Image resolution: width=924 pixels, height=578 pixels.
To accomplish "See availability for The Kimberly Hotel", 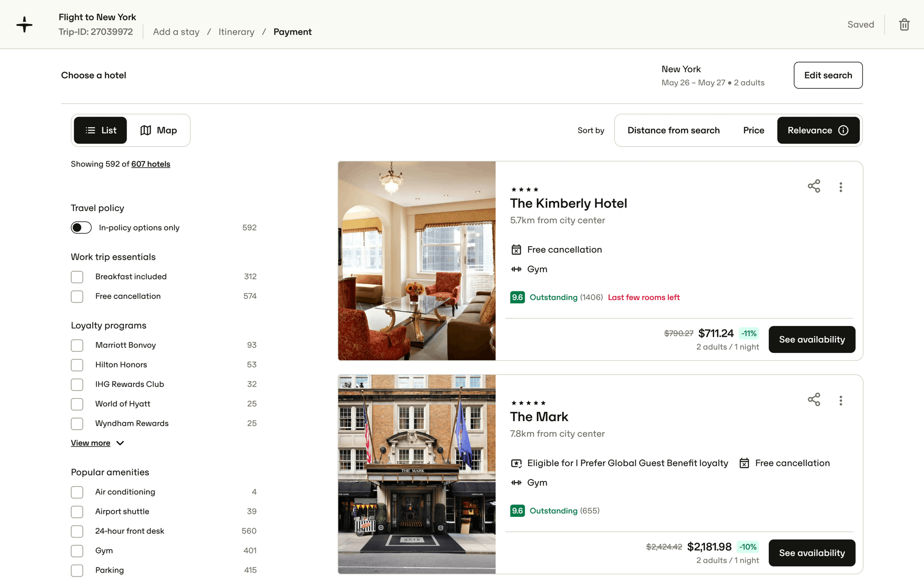I will tap(812, 340).
